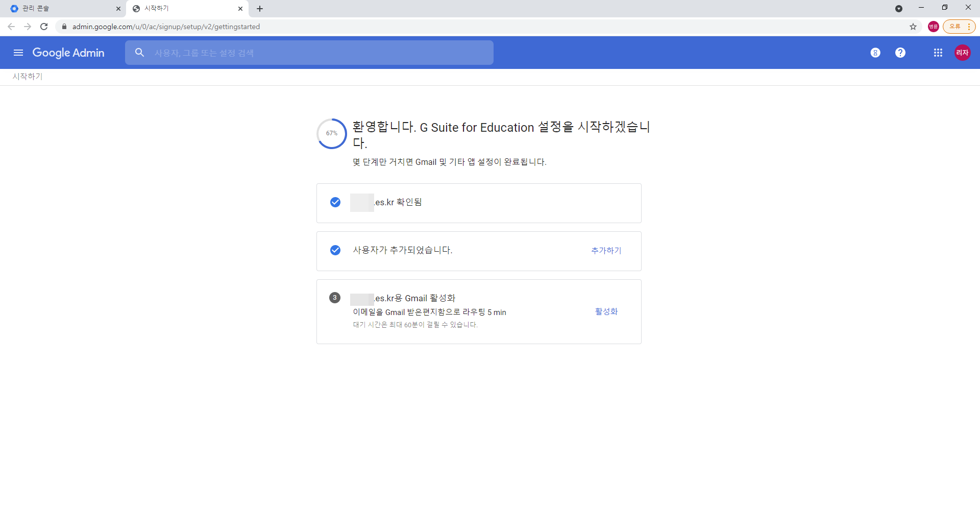Screen dimensions: 980x531
Task: Click the 시작하기 breadcrumb
Action: pyautogui.click(x=28, y=77)
